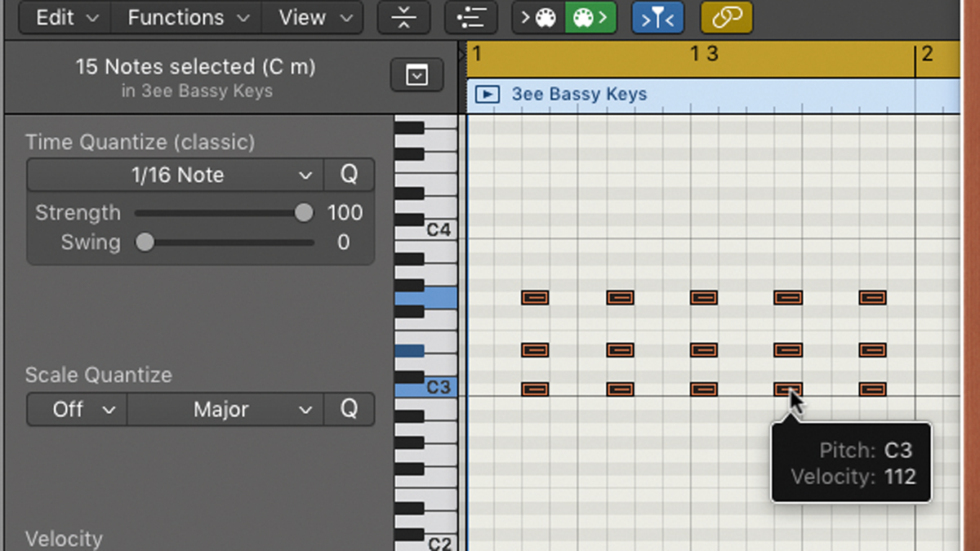Click the 3ee Bassy Keys region header
Viewport: 980px width, 551px height.
click(x=713, y=95)
